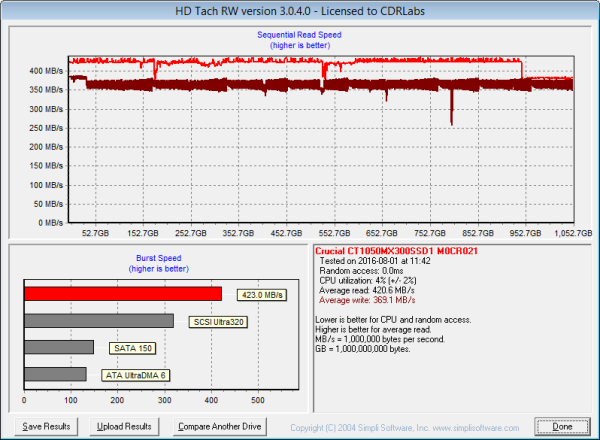
Task: Click the Crucial CT1050MX300SSD1 drive name
Action: (396, 251)
